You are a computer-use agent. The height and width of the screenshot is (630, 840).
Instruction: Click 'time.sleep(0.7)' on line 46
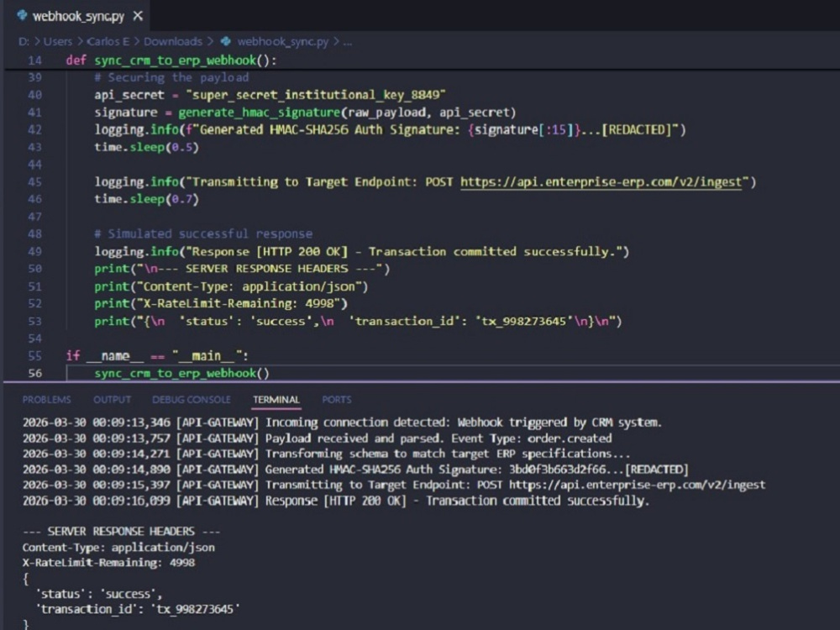(146, 199)
